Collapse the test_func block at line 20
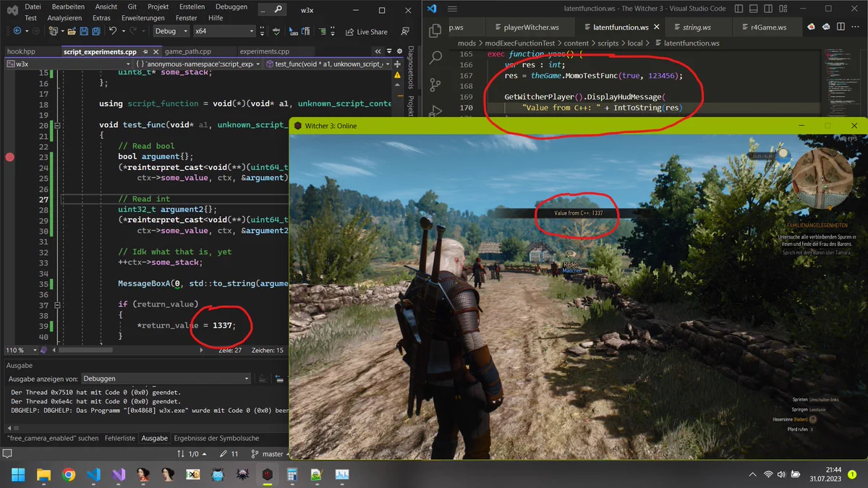This screenshot has height=488, width=868. point(57,125)
